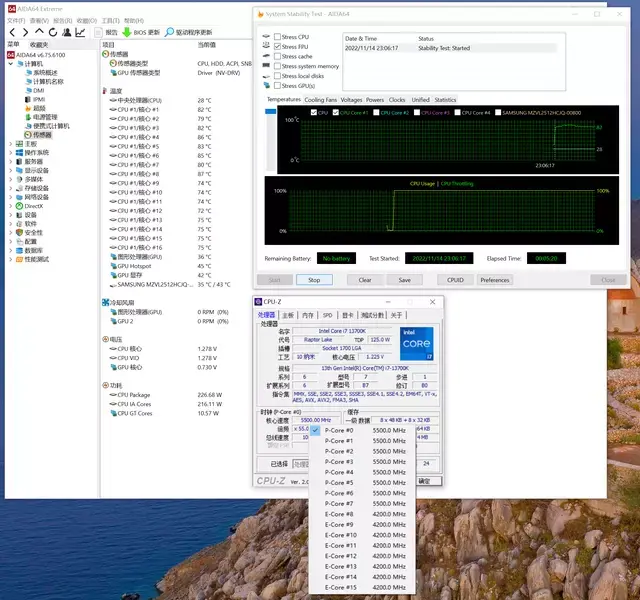Click the 多媒体 icon in the tree

tap(19, 179)
